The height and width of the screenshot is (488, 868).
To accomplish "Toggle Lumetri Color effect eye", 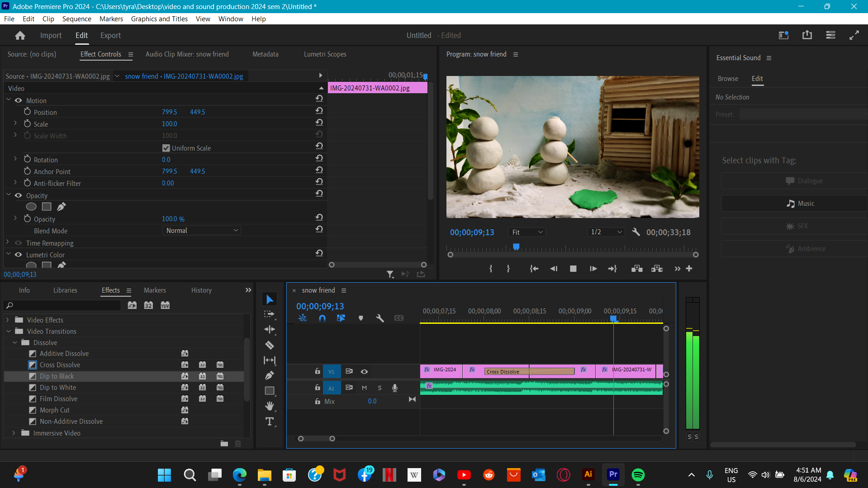I will [19, 255].
